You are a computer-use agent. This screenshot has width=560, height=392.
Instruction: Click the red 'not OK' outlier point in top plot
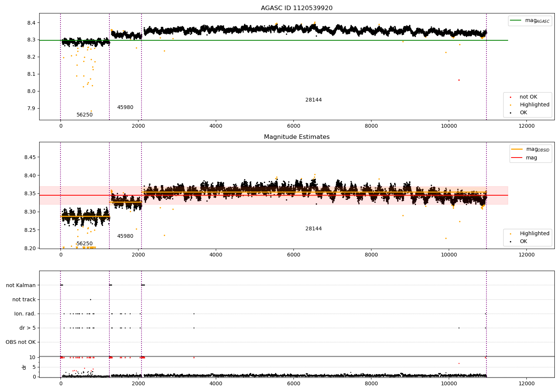[459, 80]
